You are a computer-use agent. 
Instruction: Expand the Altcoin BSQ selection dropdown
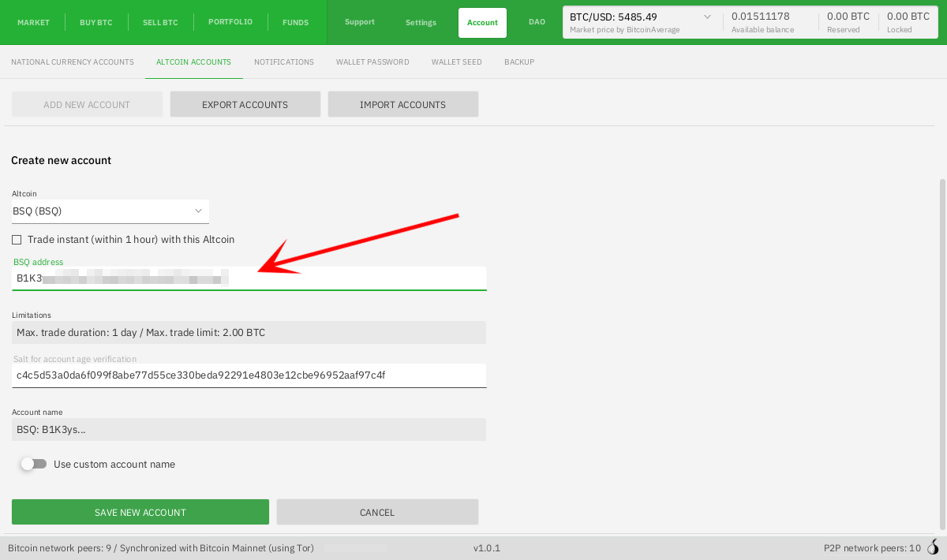(x=110, y=211)
